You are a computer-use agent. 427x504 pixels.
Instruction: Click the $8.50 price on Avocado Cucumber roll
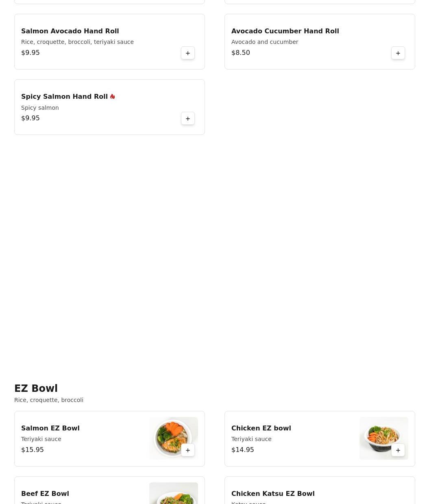point(241,52)
